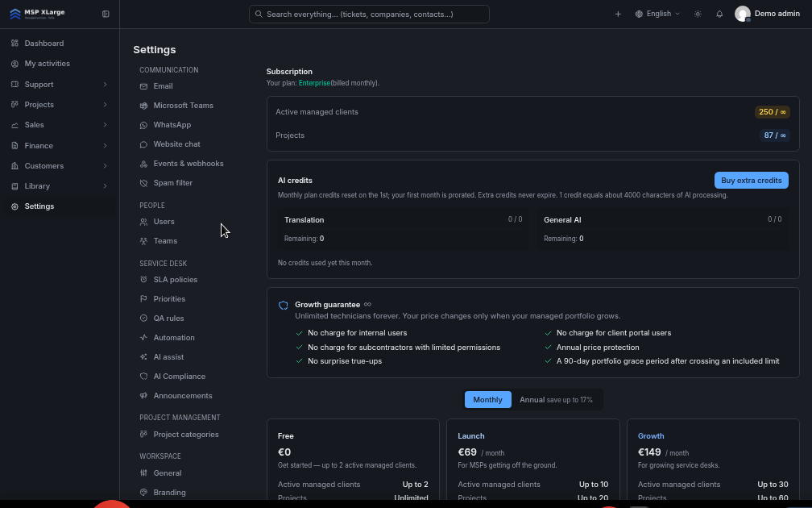Click 'Annual price protection' text

598,348
